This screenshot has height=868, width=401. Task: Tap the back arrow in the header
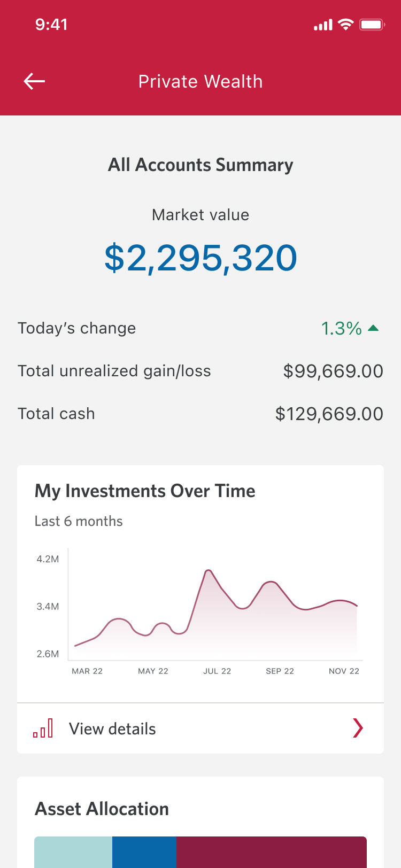[x=35, y=81]
